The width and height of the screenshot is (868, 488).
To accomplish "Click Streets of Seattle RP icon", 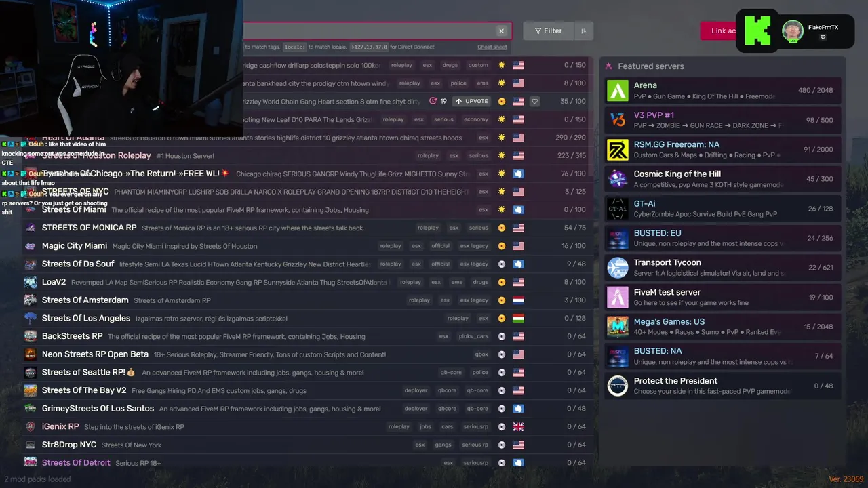I will pos(31,372).
